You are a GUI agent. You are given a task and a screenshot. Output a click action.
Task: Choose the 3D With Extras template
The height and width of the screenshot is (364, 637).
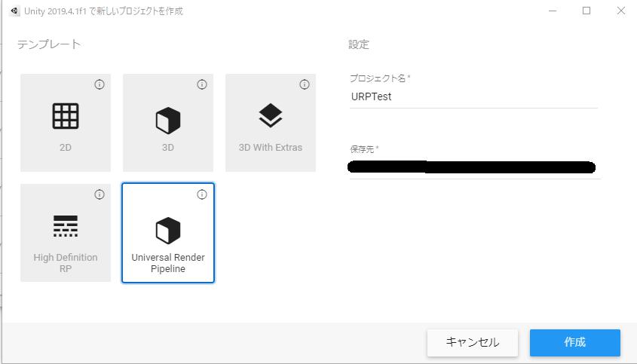tap(271, 123)
